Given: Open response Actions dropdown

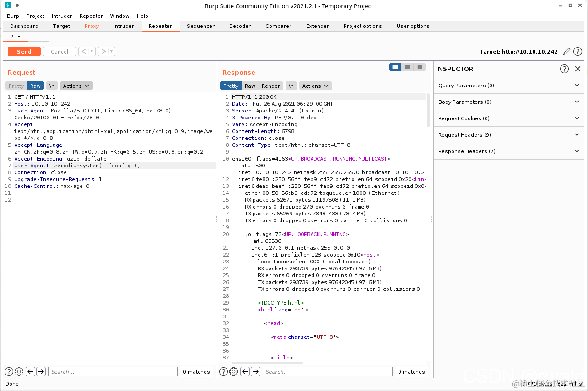Looking at the screenshot, I should click(x=315, y=86).
